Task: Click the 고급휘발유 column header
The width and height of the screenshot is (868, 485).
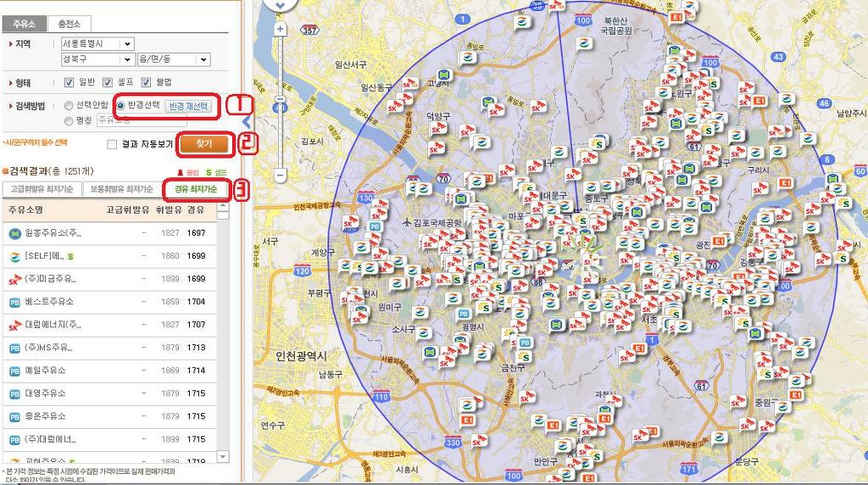Action: coord(127,209)
